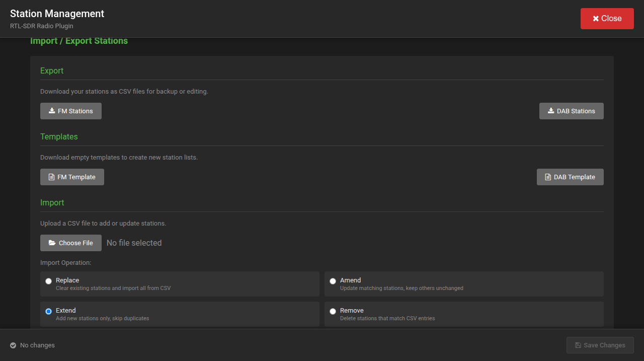This screenshot has height=361, width=644.
Task: Click 'Download empty templates' description text
Action: click(x=119, y=158)
